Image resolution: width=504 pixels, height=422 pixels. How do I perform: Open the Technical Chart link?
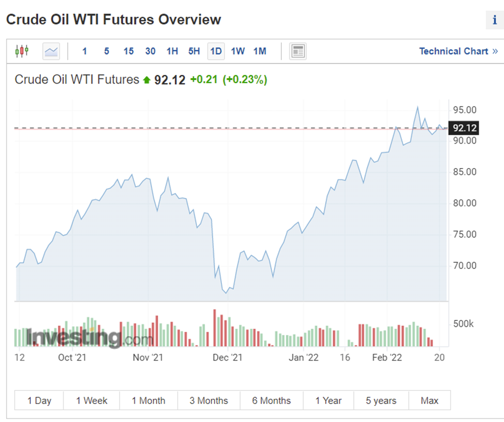tap(453, 51)
